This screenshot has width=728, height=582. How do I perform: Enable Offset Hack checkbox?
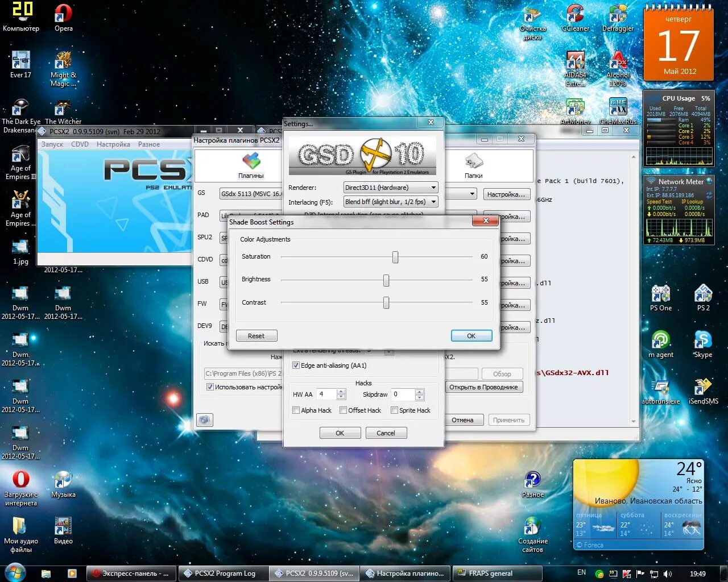pyautogui.click(x=343, y=410)
